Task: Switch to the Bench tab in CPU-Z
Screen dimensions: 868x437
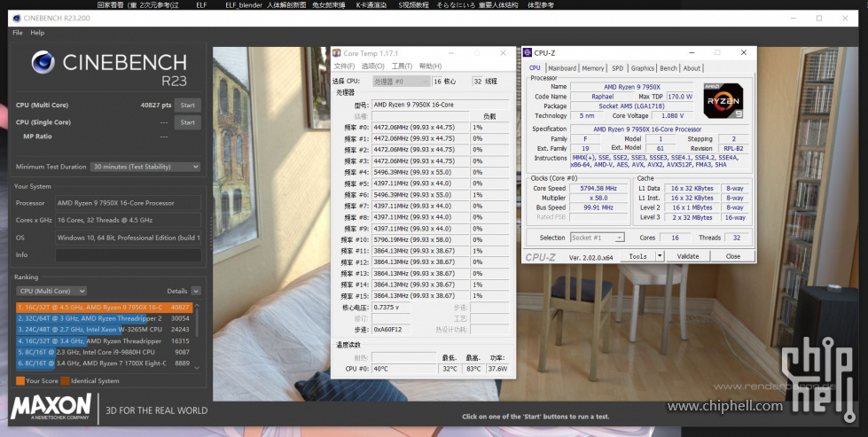Action: point(669,68)
